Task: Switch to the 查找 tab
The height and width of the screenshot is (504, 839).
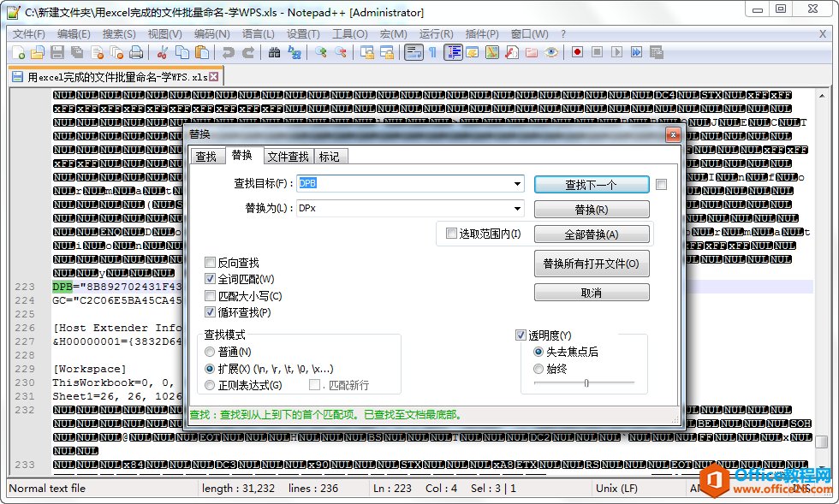Action: (206, 157)
